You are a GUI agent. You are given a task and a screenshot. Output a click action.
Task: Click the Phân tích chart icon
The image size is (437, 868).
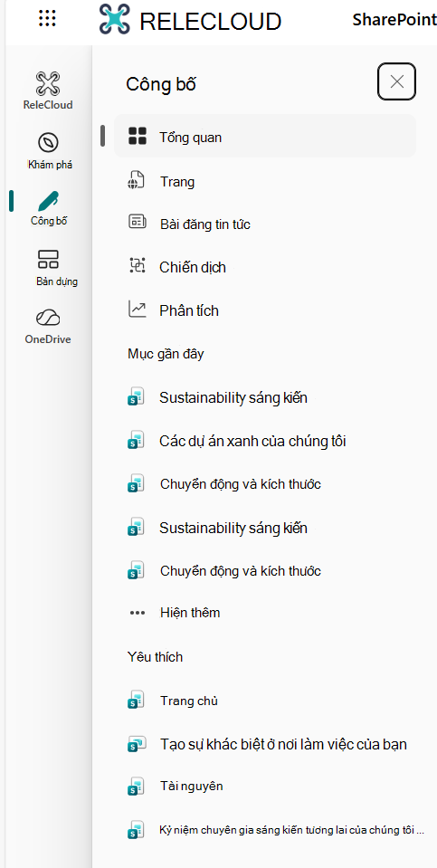point(137,309)
